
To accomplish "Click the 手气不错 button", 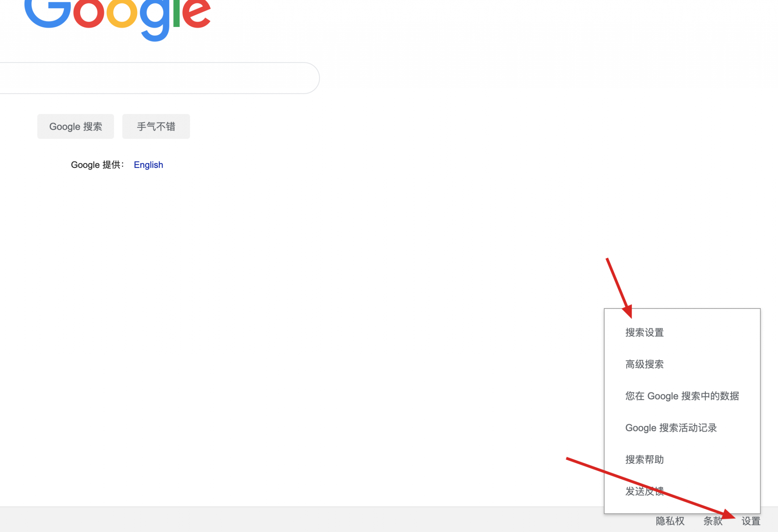I will (x=156, y=126).
